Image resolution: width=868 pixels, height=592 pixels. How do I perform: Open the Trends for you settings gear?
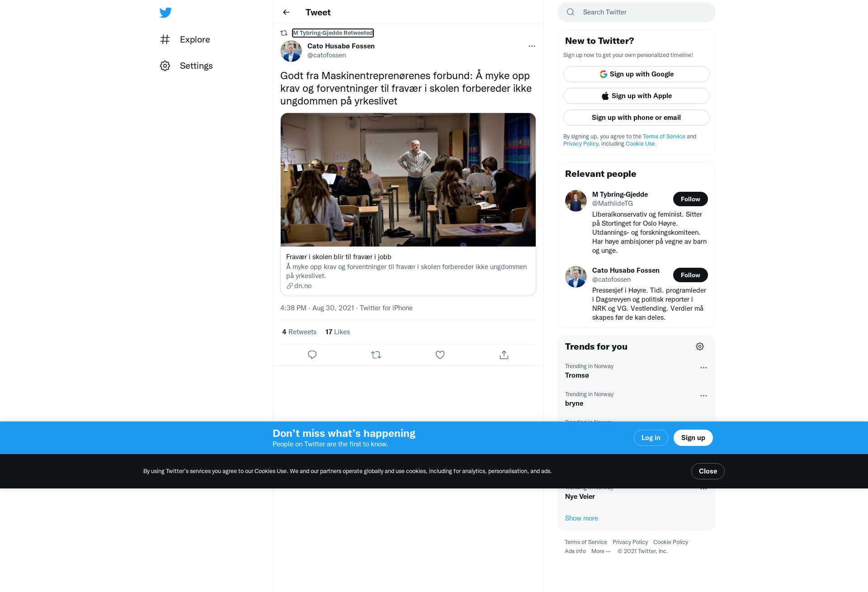pyautogui.click(x=700, y=346)
